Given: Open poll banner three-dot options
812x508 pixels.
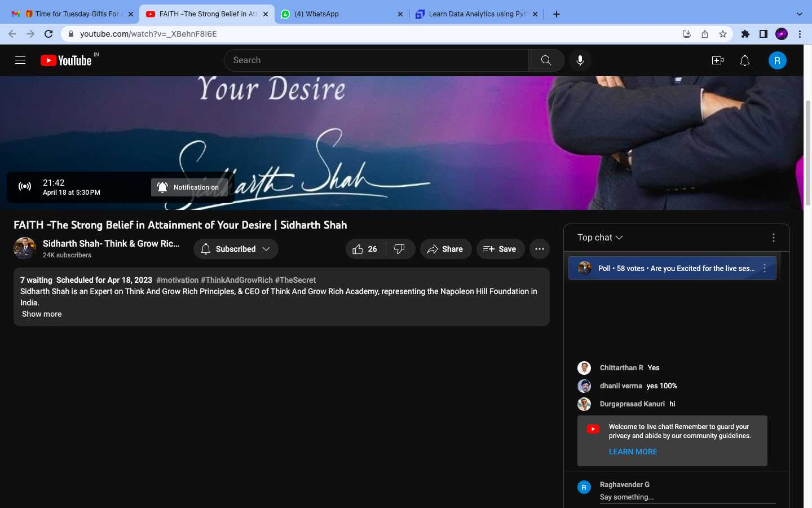Looking at the screenshot, I should 765,268.
